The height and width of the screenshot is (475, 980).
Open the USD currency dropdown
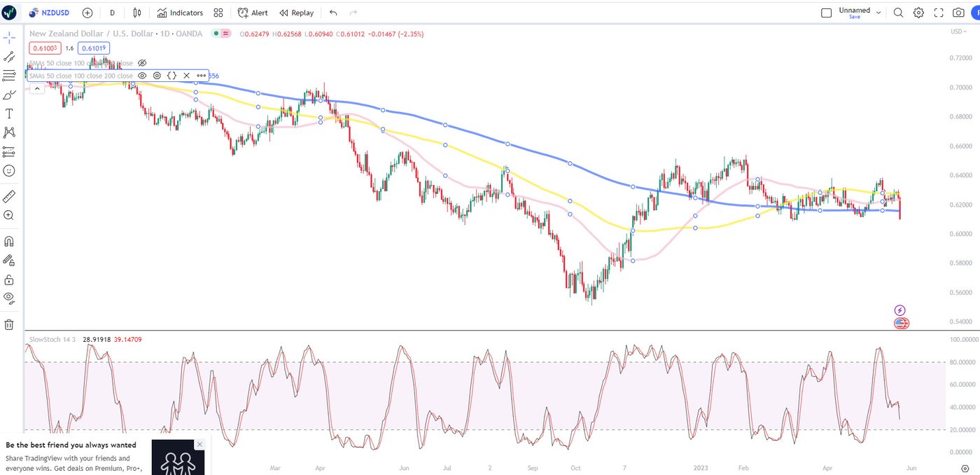coord(958,32)
